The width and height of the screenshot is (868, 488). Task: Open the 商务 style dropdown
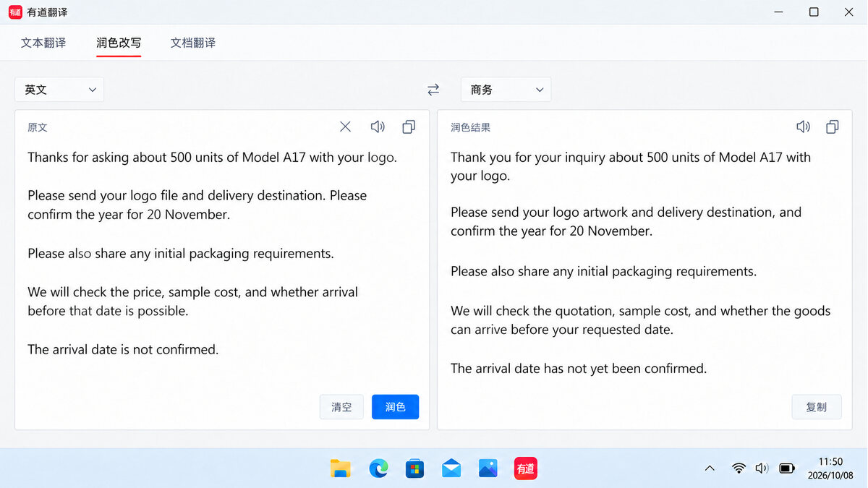[506, 90]
